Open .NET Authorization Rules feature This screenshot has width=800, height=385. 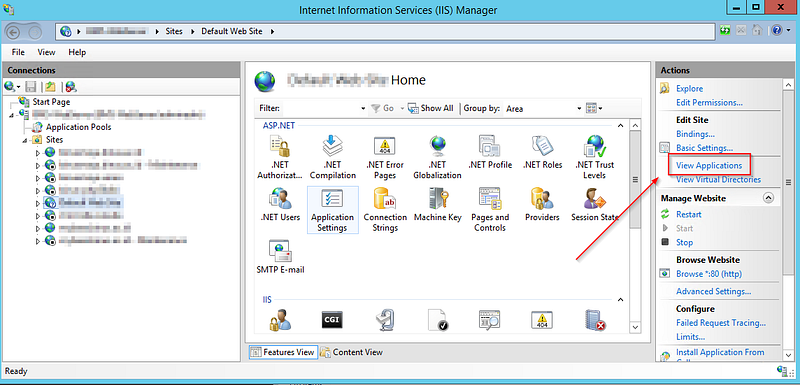(x=280, y=157)
